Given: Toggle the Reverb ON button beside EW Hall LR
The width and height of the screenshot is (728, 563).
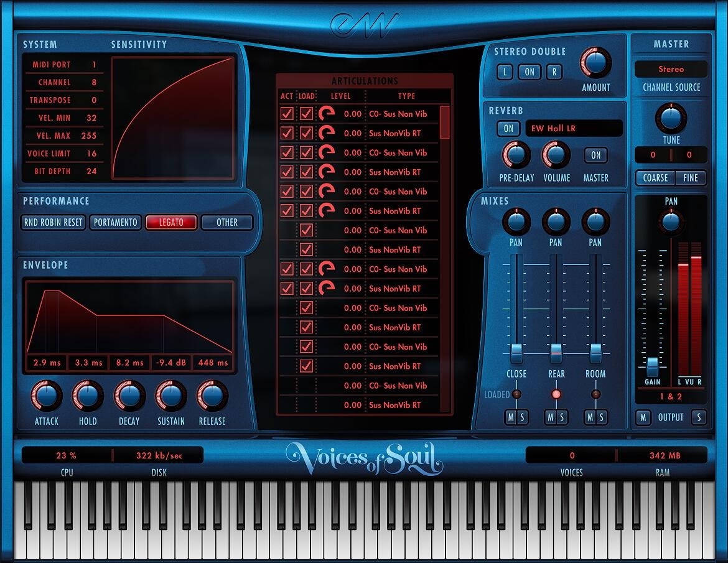Looking at the screenshot, I should click(x=509, y=129).
